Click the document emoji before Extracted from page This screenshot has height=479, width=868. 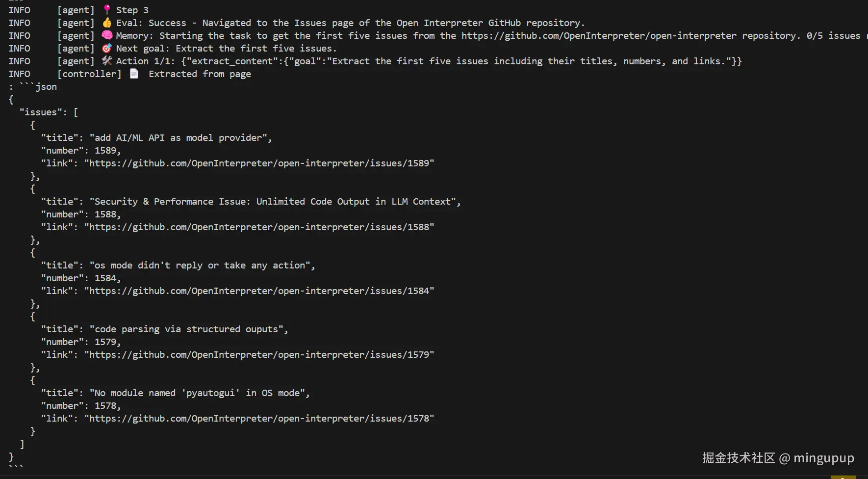tap(134, 74)
